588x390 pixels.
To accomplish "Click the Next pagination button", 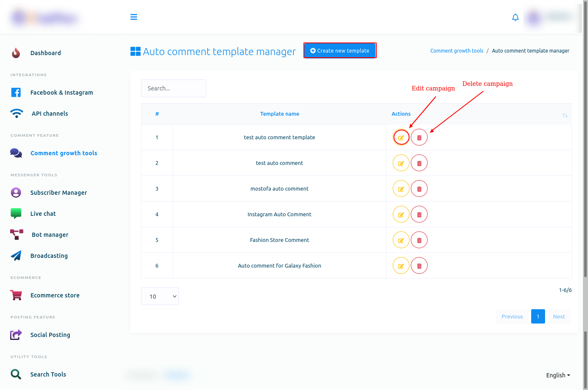I will [559, 316].
